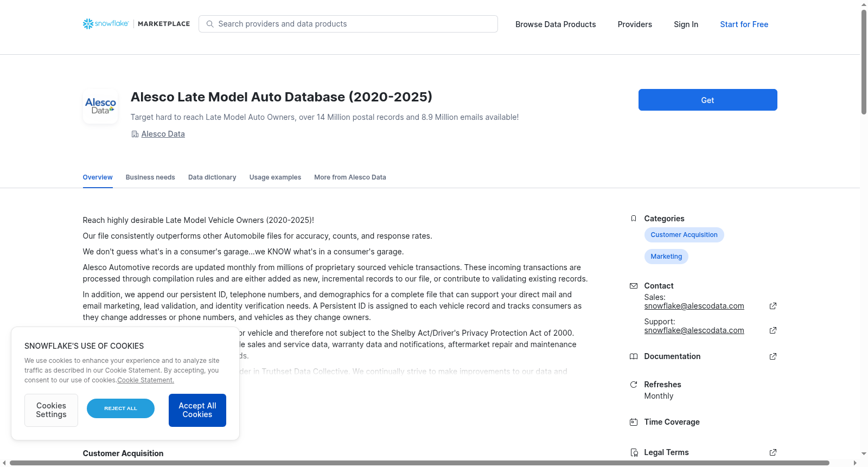
Task: Click the blue Get button
Action: (707, 100)
